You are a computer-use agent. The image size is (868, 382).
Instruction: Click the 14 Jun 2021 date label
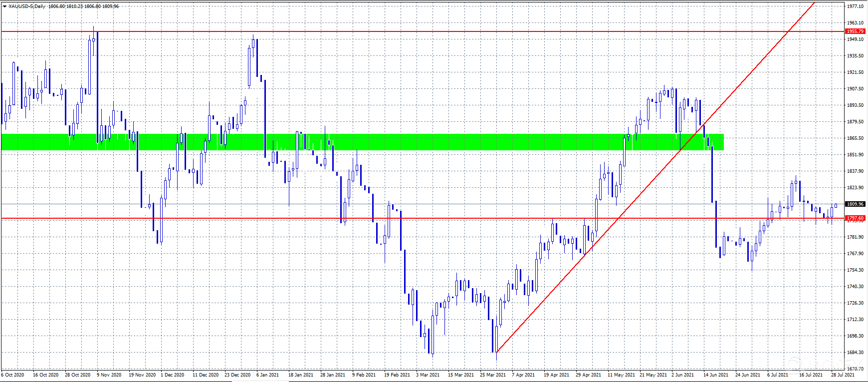pyautogui.click(x=716, y=375)
